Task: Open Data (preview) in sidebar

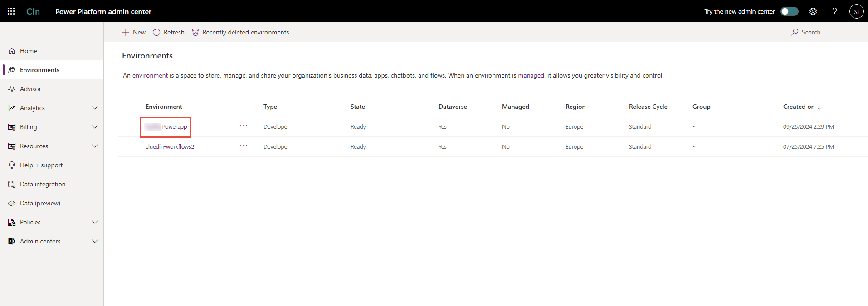Action: click(52, 203)
